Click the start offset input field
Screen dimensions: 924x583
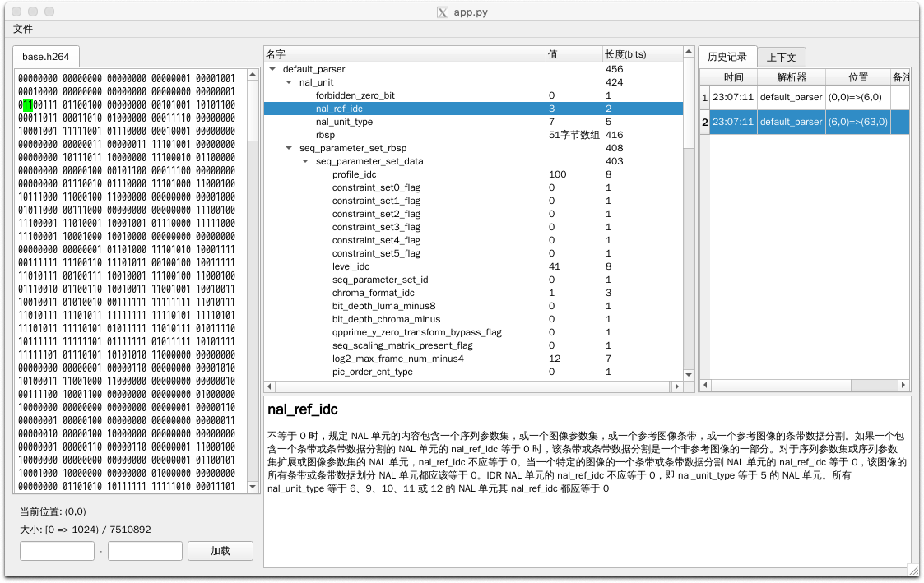point(57,551)
